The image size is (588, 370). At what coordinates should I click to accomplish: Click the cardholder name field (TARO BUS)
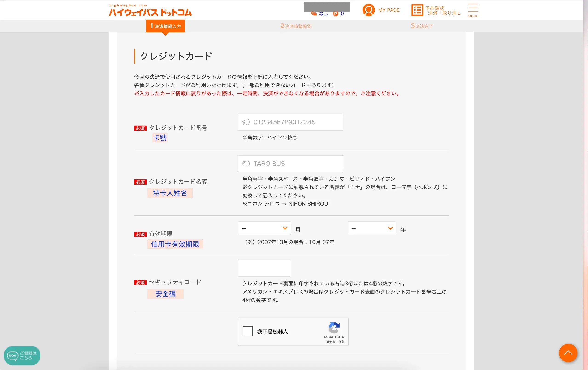(x=290, y=164)
